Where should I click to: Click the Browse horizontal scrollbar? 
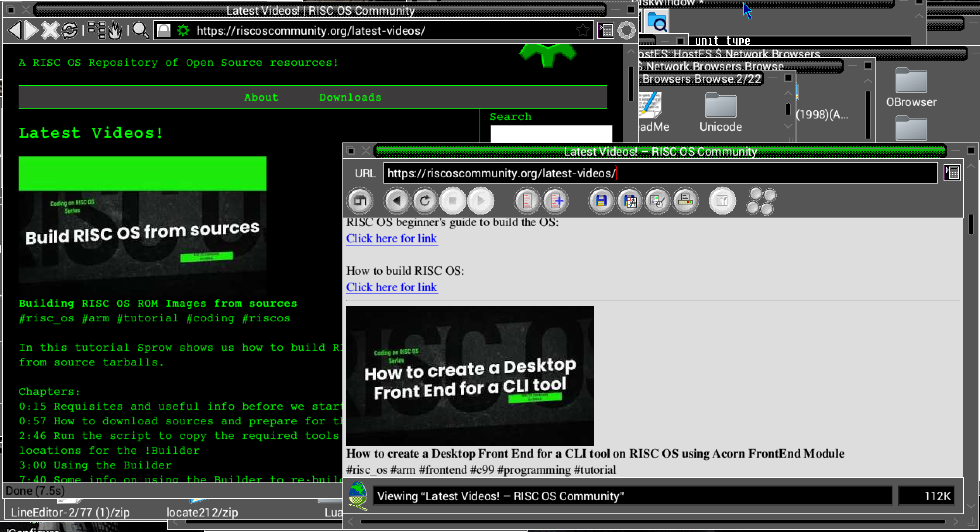(x=653, y=522)
